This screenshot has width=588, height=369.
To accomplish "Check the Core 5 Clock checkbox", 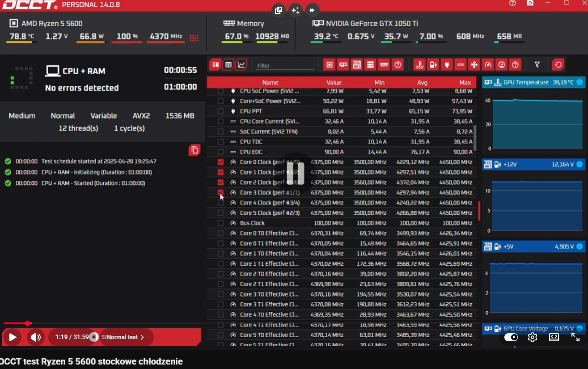I will 220,213.
